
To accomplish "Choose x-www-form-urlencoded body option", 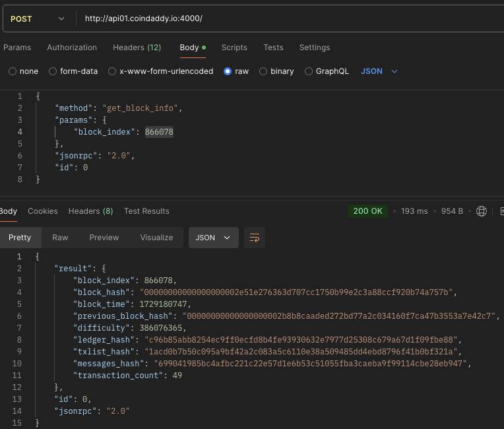I will [112, 71].
